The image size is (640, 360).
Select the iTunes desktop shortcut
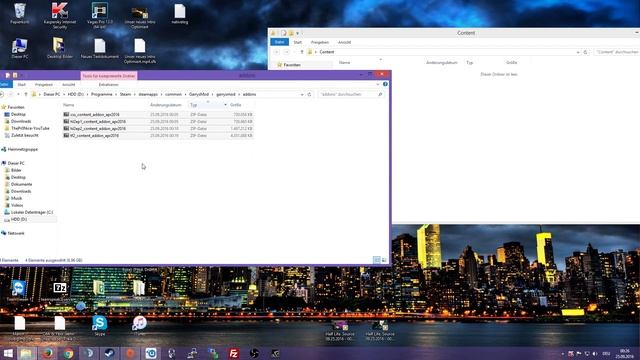coord(140,325)
